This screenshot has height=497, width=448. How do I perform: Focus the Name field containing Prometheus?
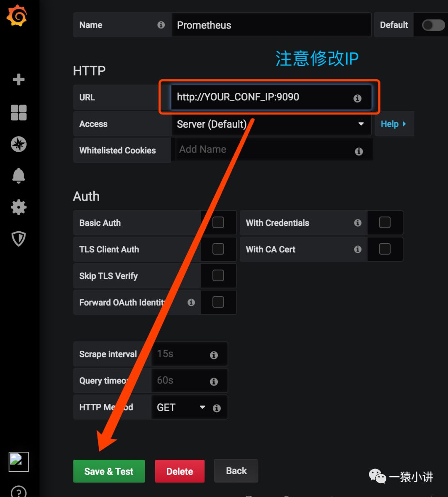(x=271, y=25)
